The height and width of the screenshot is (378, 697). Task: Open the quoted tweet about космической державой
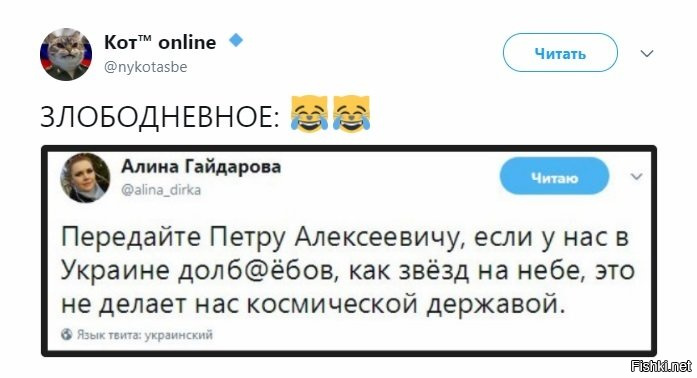348,252
